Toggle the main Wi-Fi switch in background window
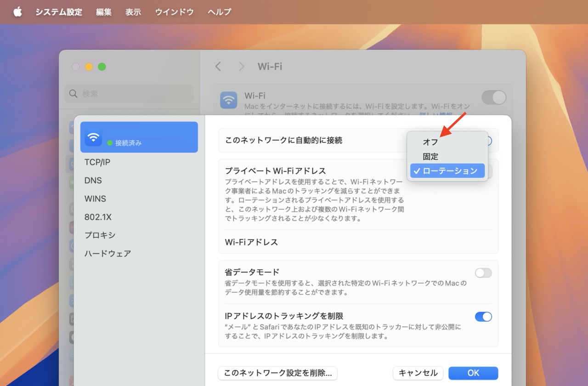 (x=494, y=97)
